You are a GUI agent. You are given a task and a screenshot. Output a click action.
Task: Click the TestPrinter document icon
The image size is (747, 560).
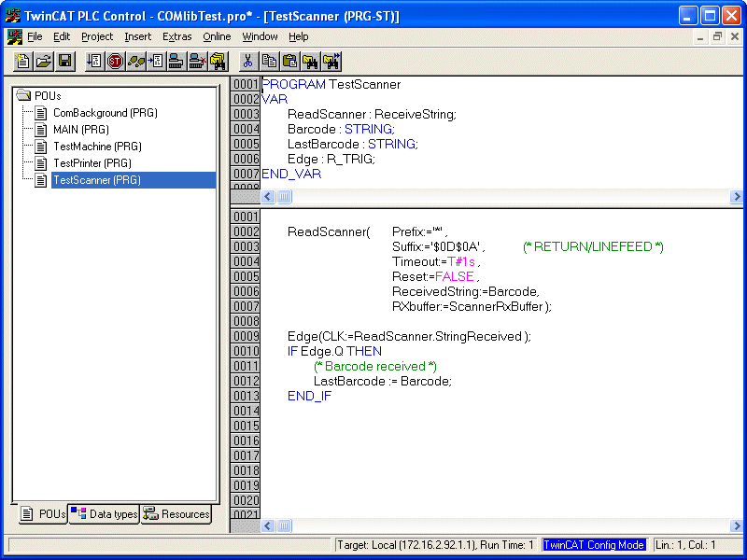click(x=41, y=163)
